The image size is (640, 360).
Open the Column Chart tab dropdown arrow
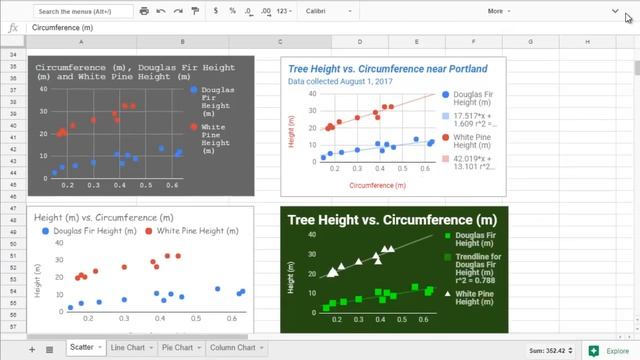(262, 348)
